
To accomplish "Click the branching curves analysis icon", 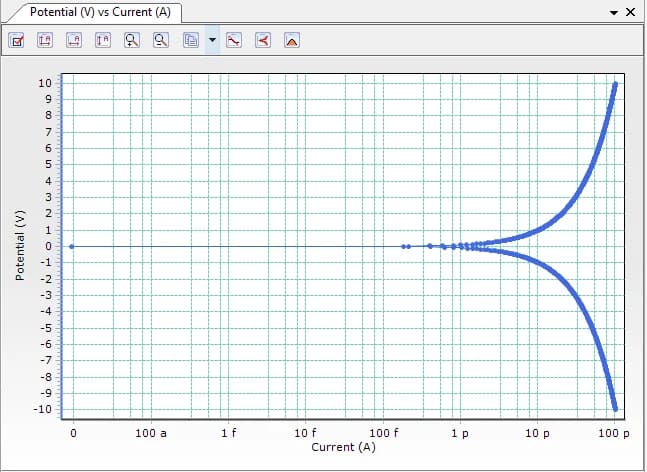I will coord(263,40).
